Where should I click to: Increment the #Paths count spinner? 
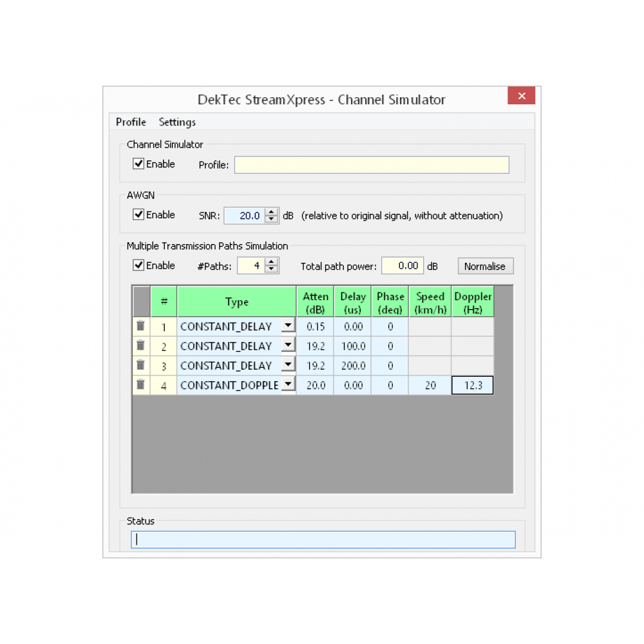click(x=272, y=261)
